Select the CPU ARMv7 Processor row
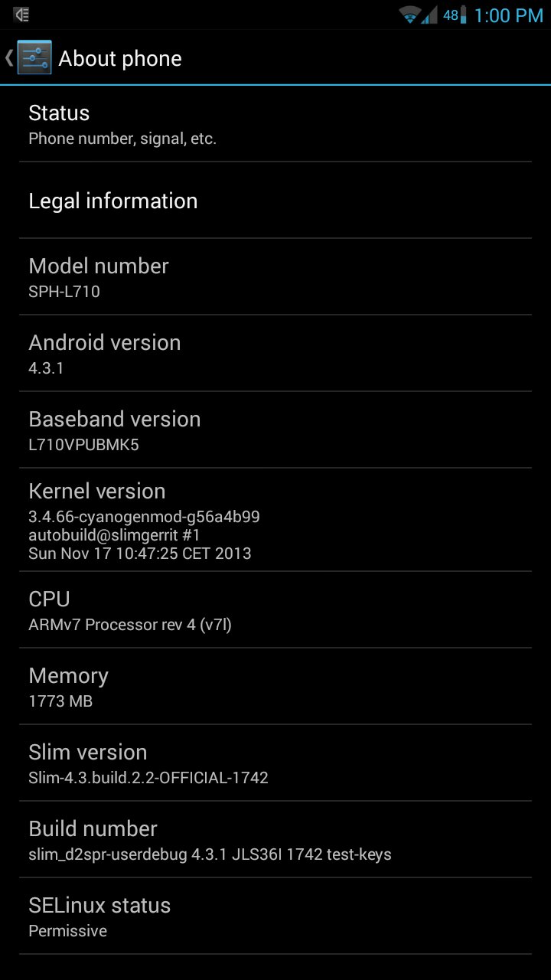Viewport: 551px width, 980px height. pos(275,610)
